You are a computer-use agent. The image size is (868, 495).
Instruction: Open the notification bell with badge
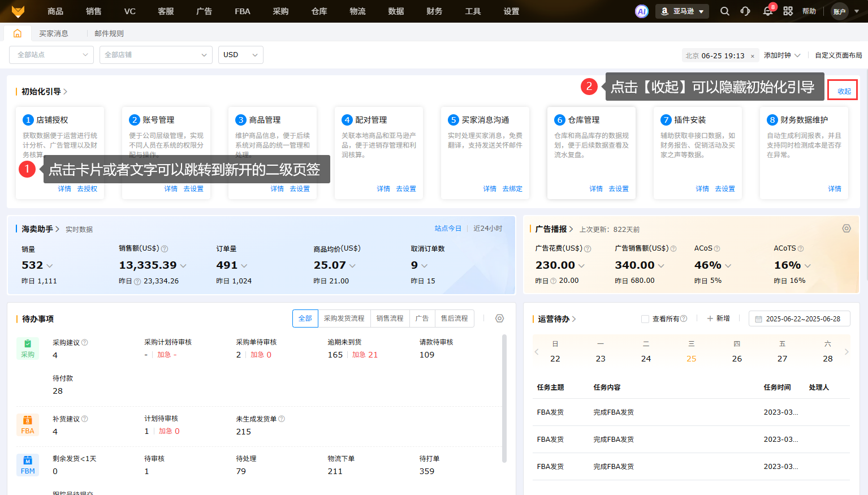(x=767, y=11)
